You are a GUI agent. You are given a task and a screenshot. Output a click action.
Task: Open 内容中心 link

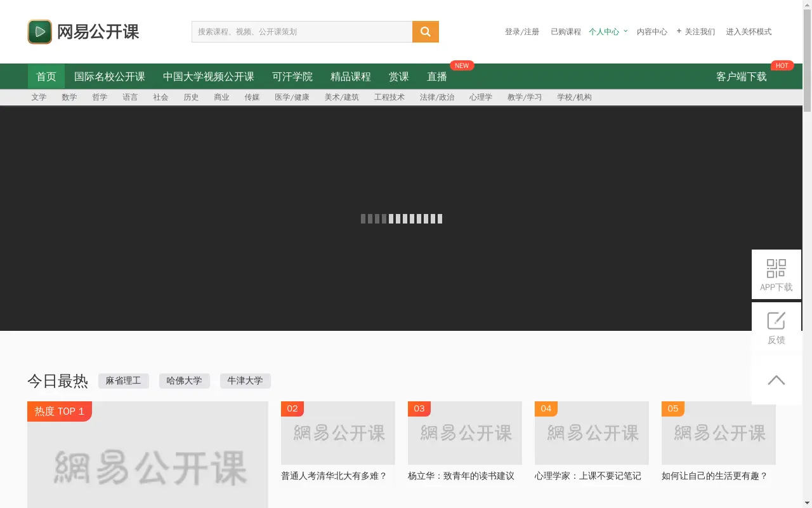pos(652,32)
